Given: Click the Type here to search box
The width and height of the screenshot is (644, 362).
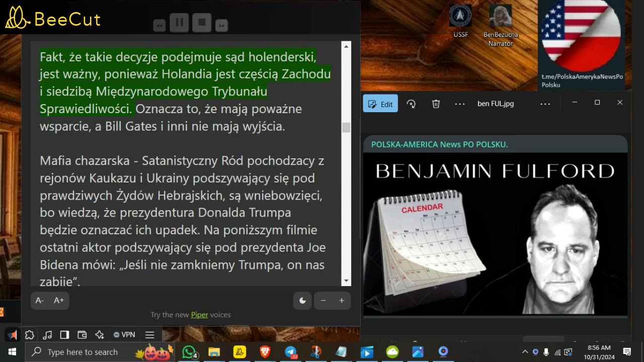Looking at the screenshot, I should pyautogui.click(x=99, y=352).
